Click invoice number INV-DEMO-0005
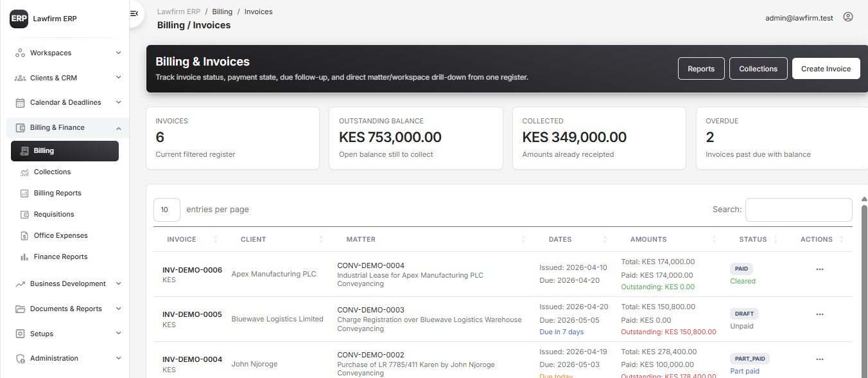 192,314
